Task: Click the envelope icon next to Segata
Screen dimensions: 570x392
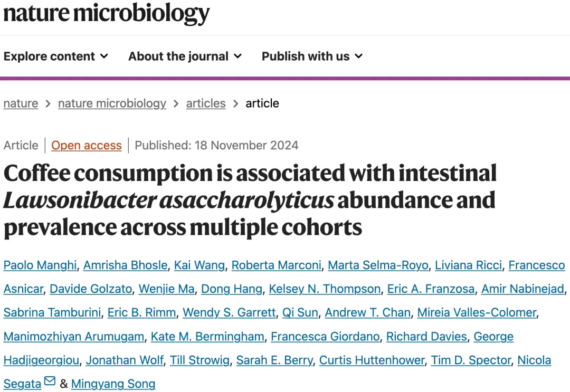Action: click(50, 381)
